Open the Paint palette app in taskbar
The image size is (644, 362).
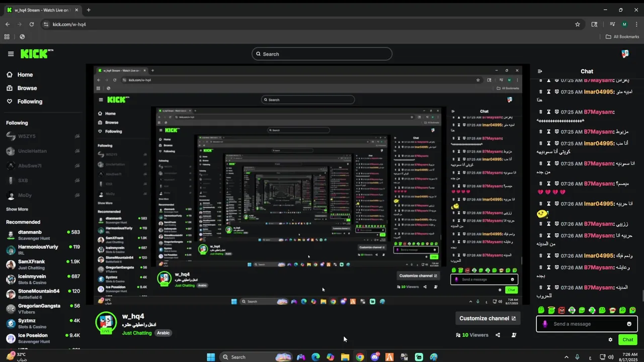click(434, 357)
